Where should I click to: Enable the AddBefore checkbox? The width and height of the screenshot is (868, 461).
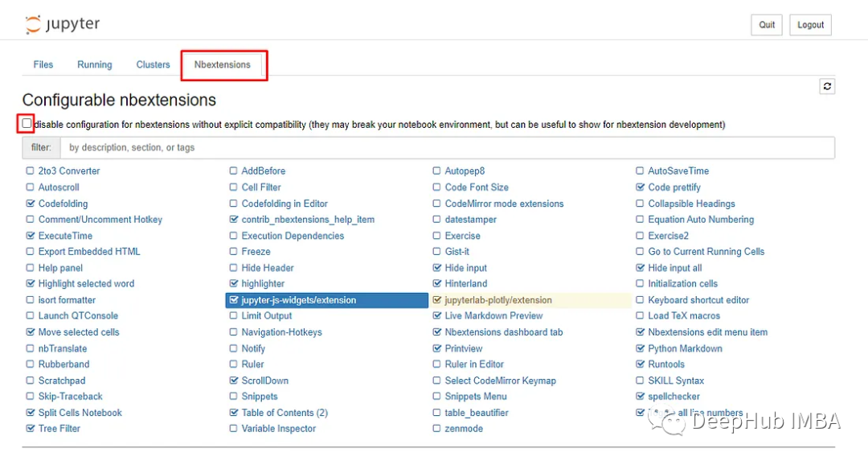233,171
